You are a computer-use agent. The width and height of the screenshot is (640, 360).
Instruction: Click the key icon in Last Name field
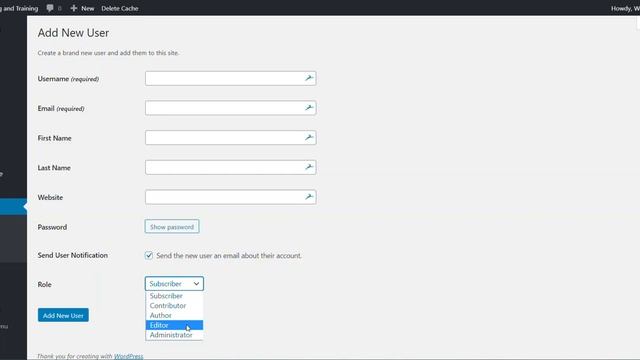[309, 167]
